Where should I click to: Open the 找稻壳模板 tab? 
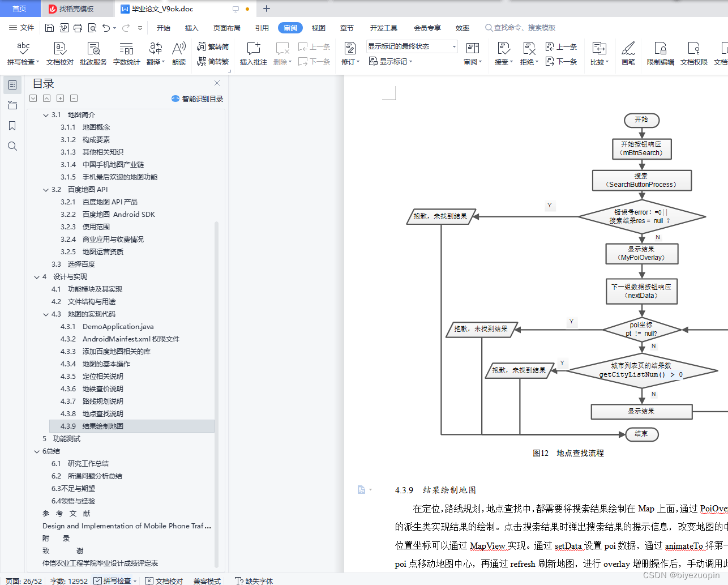point(76,8)
